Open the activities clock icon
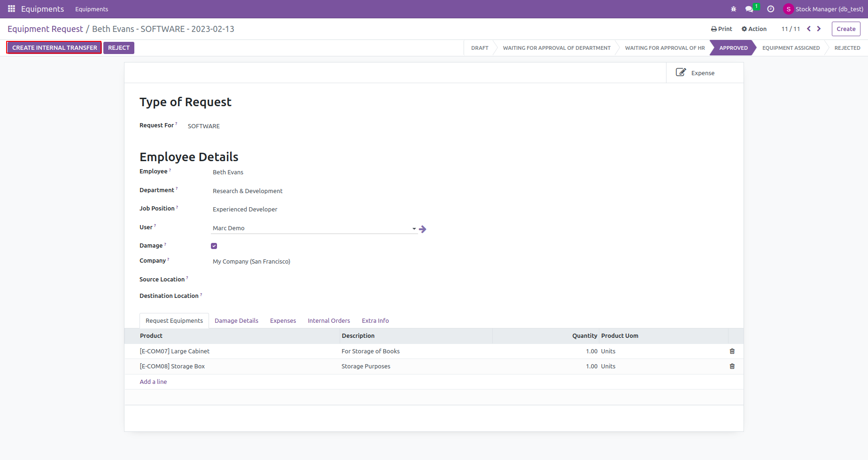Viewport: 868px width, 460px height. tap(771, 9)
